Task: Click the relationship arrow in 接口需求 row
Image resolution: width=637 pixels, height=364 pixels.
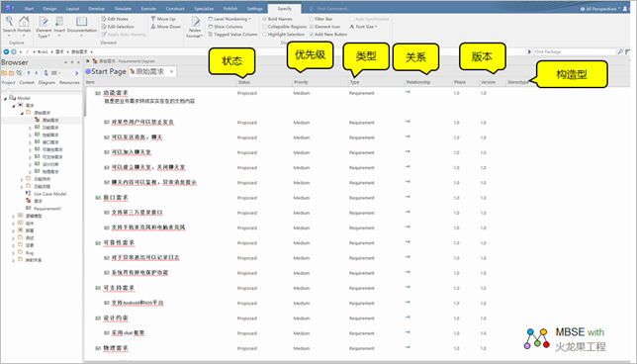Action: click(408, 197)
